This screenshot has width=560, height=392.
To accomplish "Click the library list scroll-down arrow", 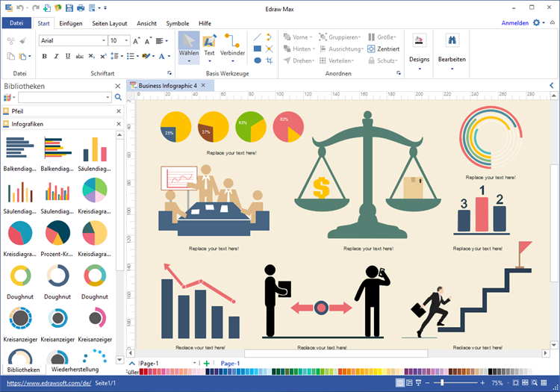I will pos(119,360).
